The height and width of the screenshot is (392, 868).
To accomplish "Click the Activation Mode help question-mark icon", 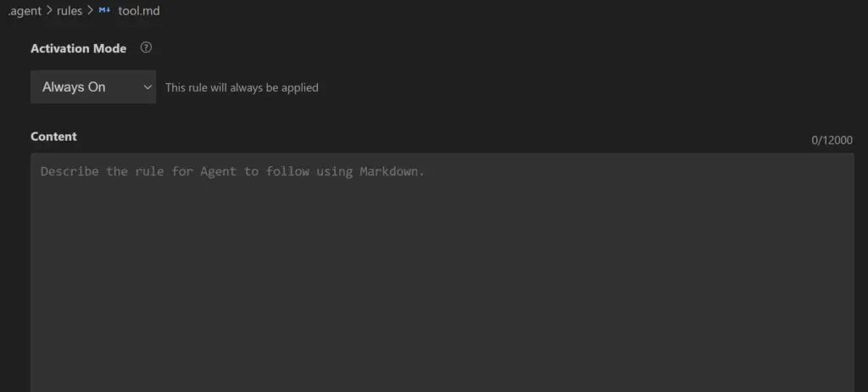I will tap(146, 48).
